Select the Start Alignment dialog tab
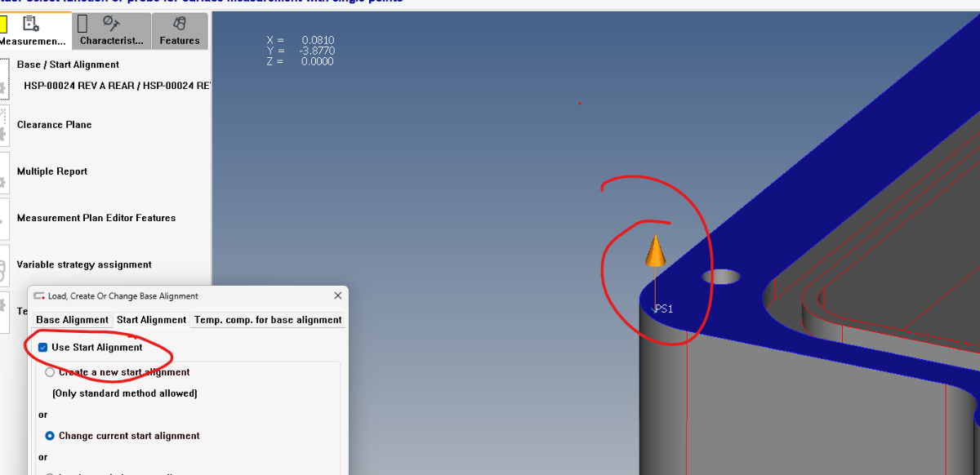This screenshot has height=475, width=980. point(151,319)
